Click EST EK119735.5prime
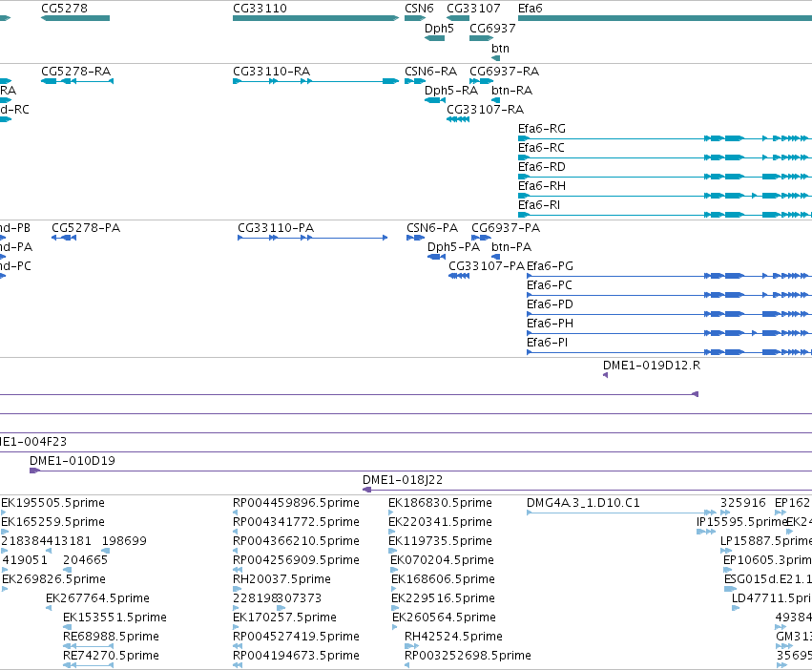This screenshot has width=812, height=670. point(440,541)
